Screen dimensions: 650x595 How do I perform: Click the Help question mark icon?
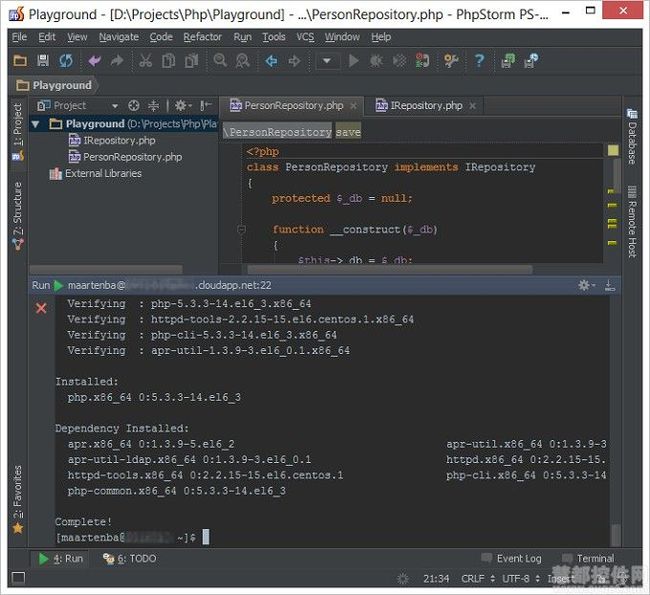(479, 61)
